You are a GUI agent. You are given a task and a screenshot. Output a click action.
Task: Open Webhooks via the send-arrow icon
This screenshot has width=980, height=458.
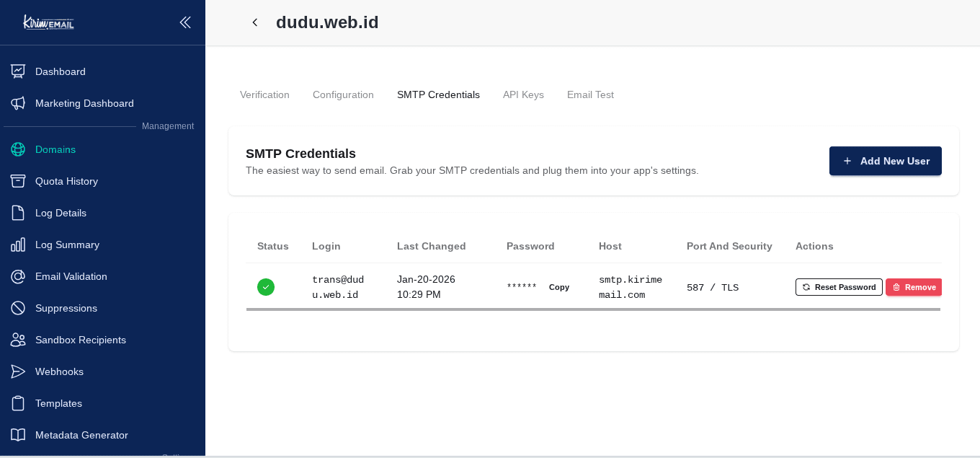(18, 371)
